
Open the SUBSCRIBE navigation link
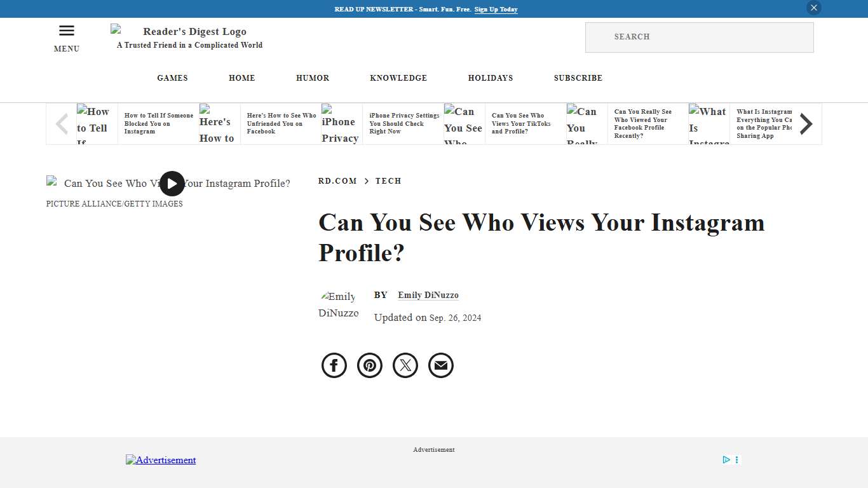(578, 78)
